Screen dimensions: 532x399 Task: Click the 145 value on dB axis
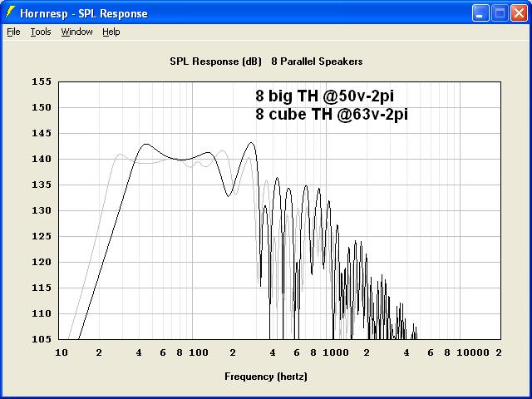click(42, 133)
